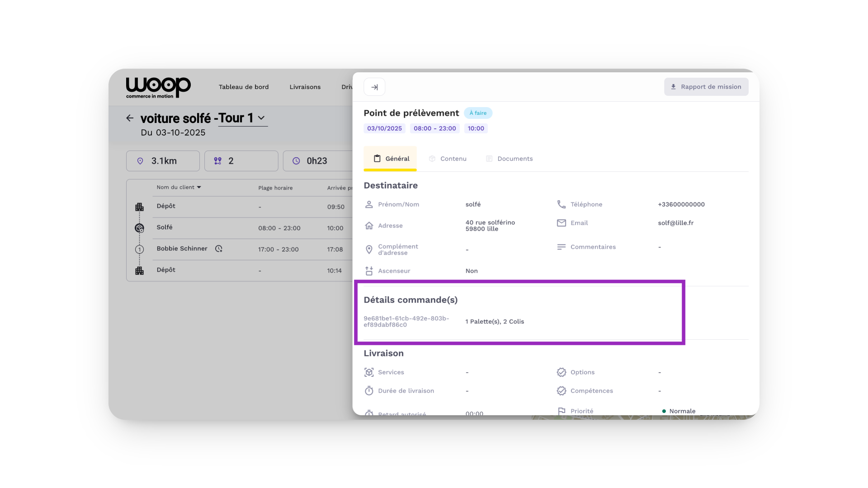Click the order ID 9e681be1 link
The height and width of the screenshot is (488, 868).
coord(406,322)
